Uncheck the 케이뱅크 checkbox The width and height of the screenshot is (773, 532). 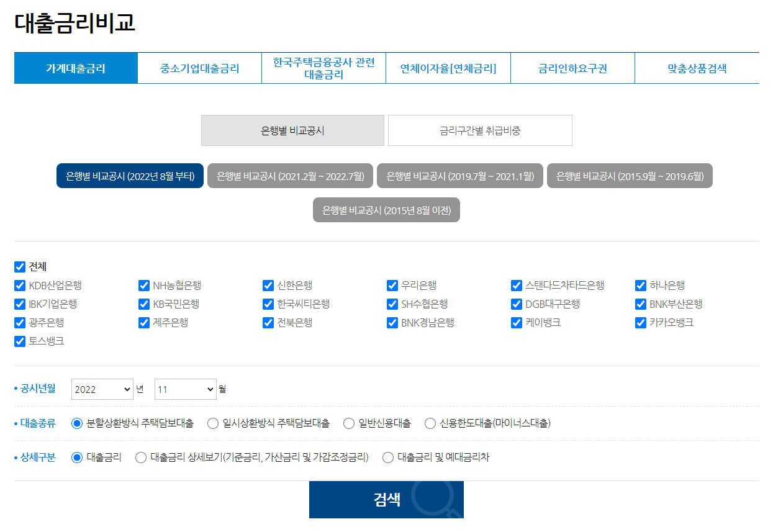516,323
